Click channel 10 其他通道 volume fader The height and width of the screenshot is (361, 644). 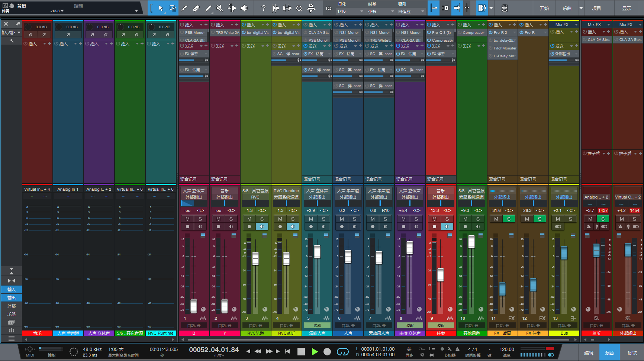[x=471, y=242]
